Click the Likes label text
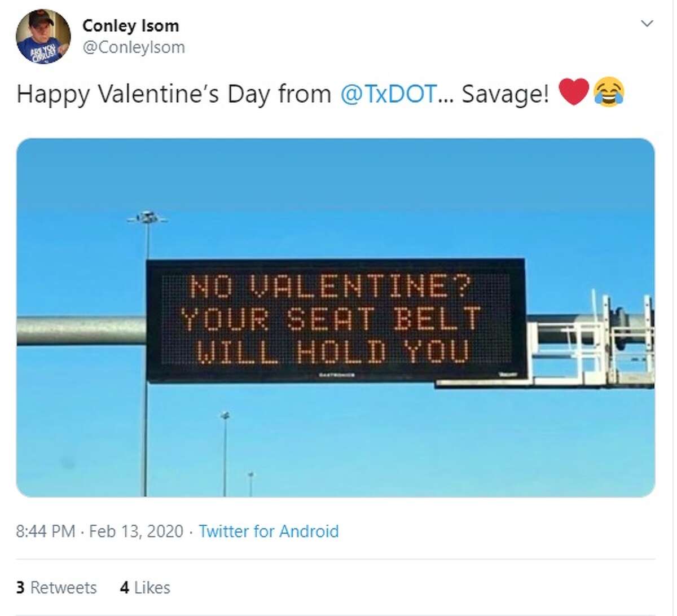Screen dimensions: 677x616 click(x=153, y=587)
